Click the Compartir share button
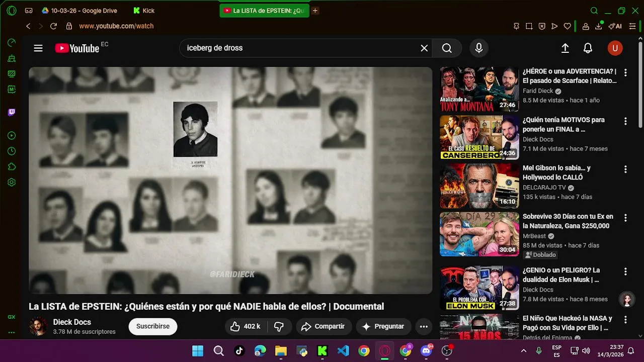 [x=323, y=327]
